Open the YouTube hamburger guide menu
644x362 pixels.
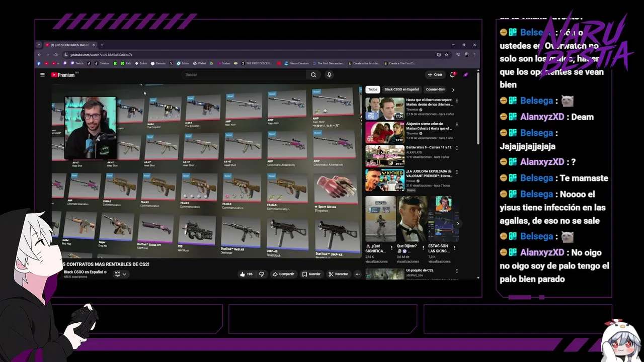42,75
